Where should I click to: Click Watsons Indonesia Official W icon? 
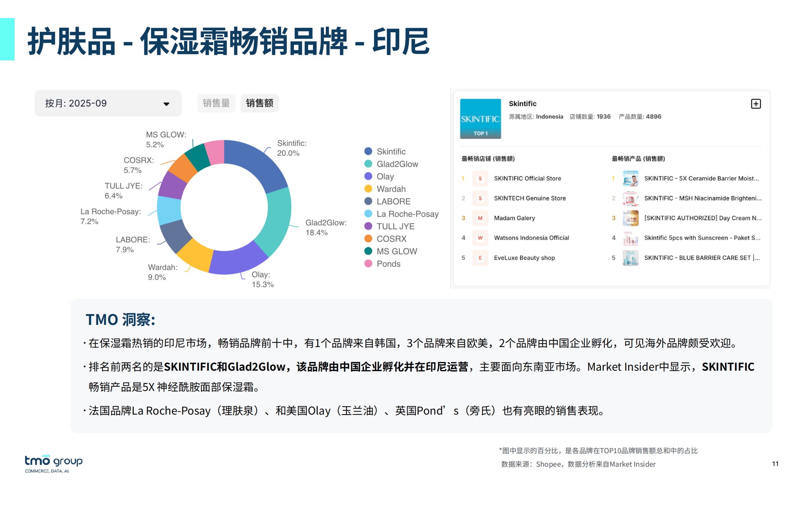pyautogui.click(x=480, y=238)
